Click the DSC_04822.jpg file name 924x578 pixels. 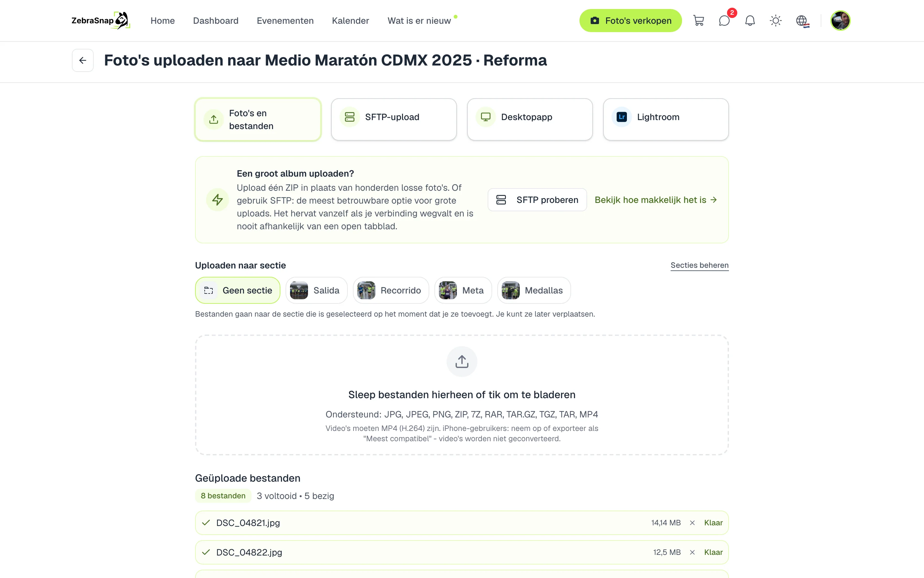coord(249,552)
